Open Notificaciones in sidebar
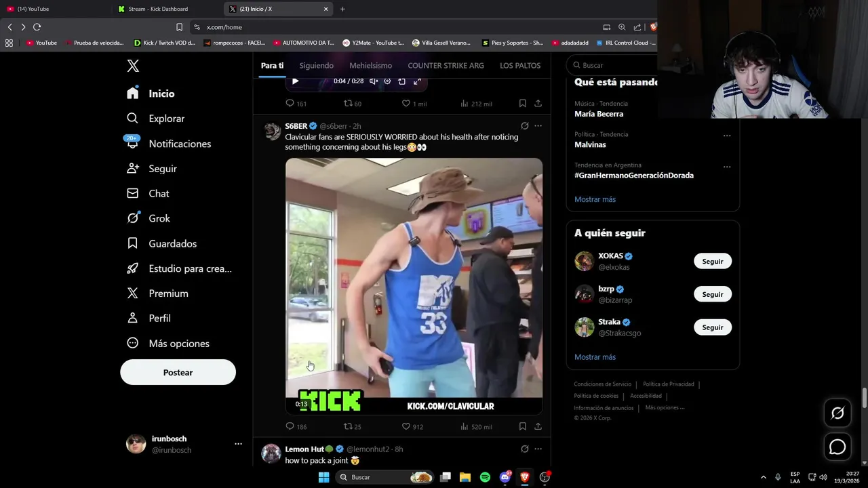This screenshot has width=868, height=488. pos(169,144)
